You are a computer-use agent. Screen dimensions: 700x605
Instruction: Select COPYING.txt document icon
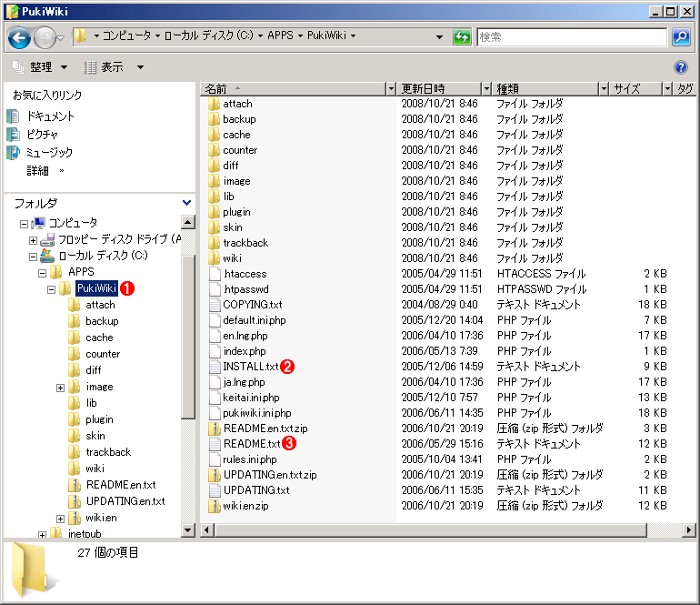pos(215,304)
